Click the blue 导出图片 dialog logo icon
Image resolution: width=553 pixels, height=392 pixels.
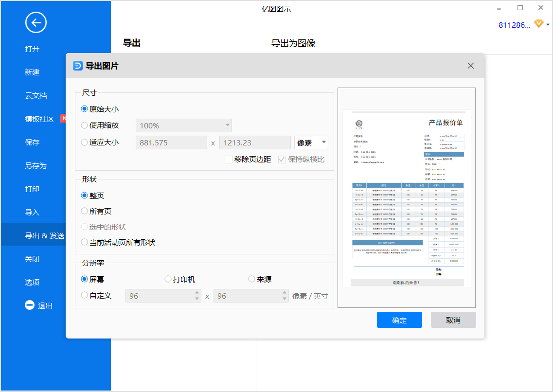[x=78, y=66]
